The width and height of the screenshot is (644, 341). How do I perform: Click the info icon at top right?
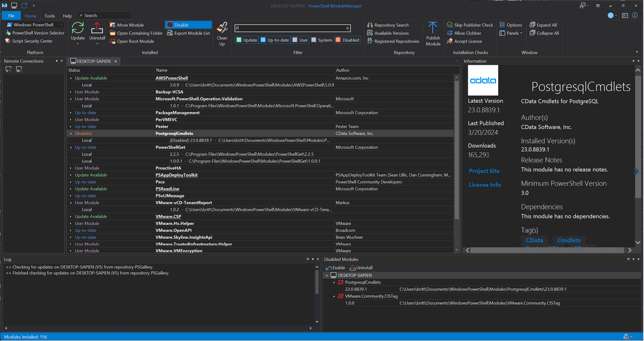pyautogui.click(x=636, y=16)
